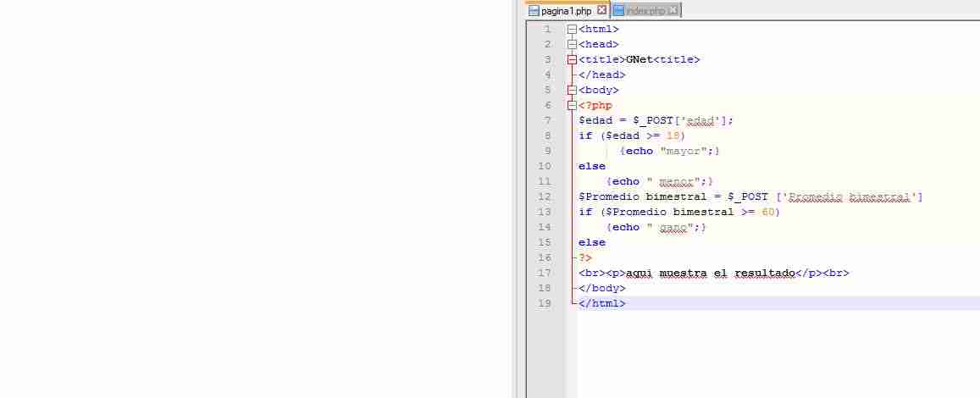The width and height of the screenshot is (980, 398).
Task: Switch to the index.php tab
Action: pyautogui.click(x=645, y=11)
